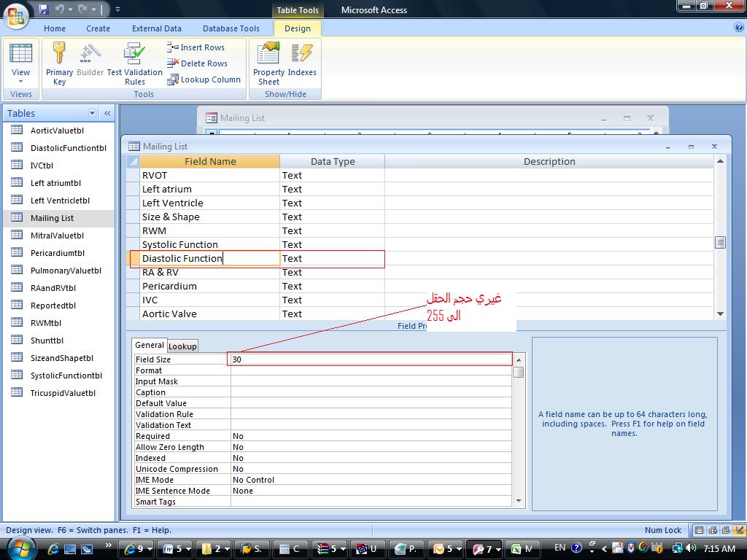
Task: Open the Undo history dropdown arrow
Action: pos(71,9)
